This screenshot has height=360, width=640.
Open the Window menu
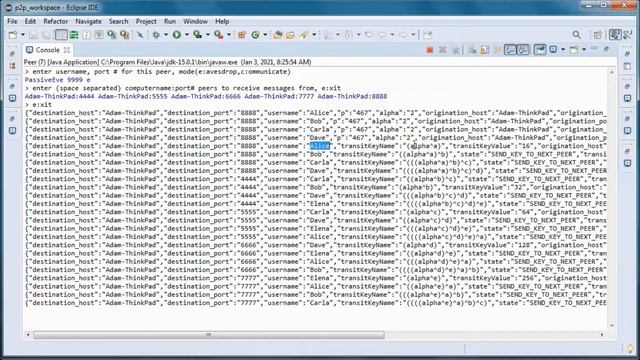[x=195, y=21]
